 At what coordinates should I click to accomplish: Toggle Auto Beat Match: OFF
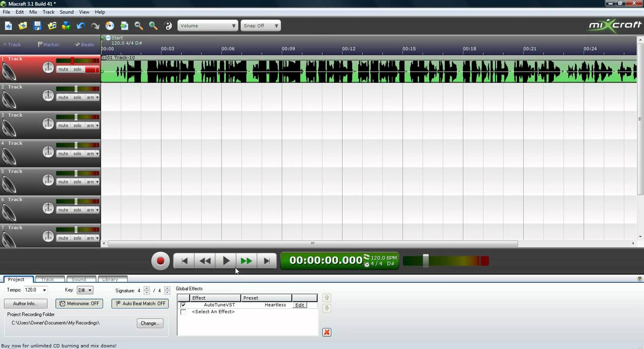(x=140, y=304)
